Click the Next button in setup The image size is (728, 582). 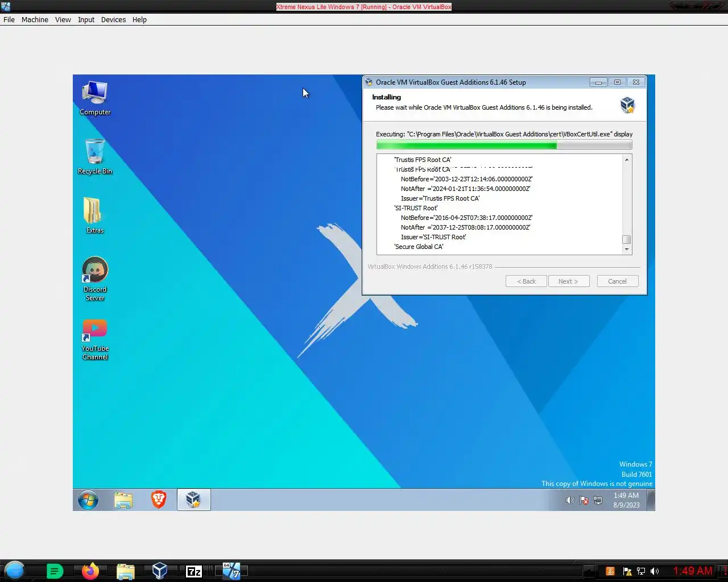point(569,281)
